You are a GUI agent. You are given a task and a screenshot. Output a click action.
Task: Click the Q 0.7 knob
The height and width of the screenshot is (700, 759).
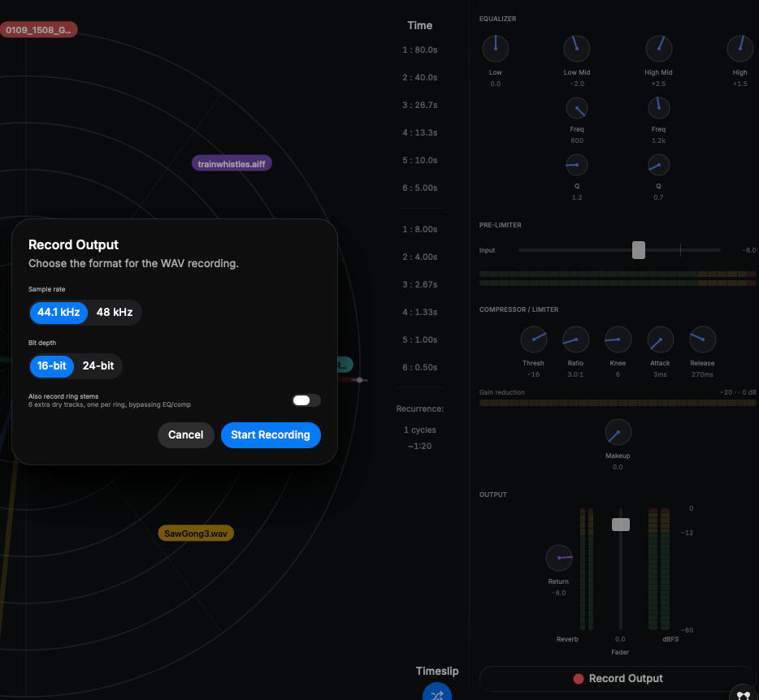coord(658,165)
